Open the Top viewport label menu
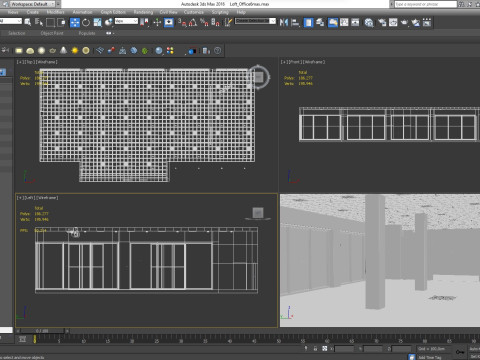 tap(30, 62)
